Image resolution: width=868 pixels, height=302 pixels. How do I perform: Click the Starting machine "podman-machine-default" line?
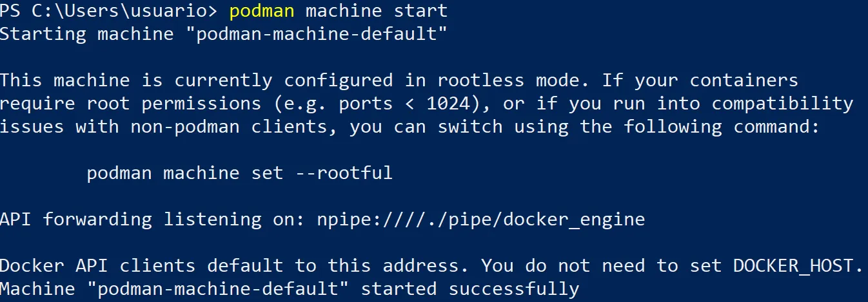click(223, 33)
